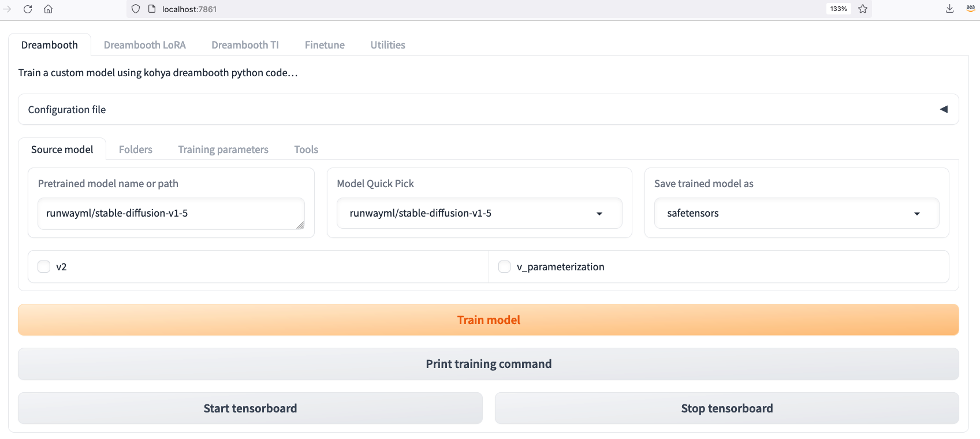Open the Tools sub-tab
This screenshot has width=980, height=439.
[x=306, y=150]
